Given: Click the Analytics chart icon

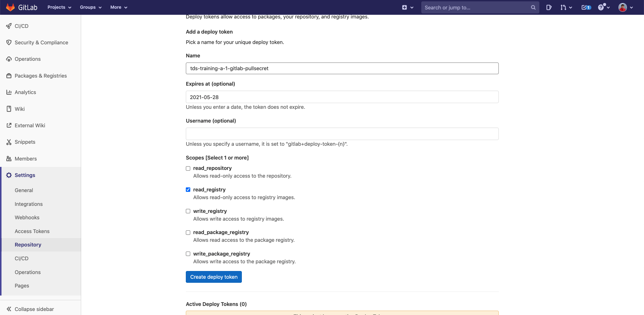Looking at the screenshot, I should pyautogui.click(x=9, y=92).
